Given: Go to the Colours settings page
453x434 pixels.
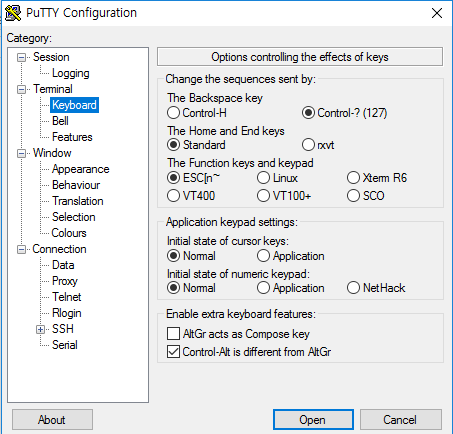Looking at the screenshot, I should [69, 233].
